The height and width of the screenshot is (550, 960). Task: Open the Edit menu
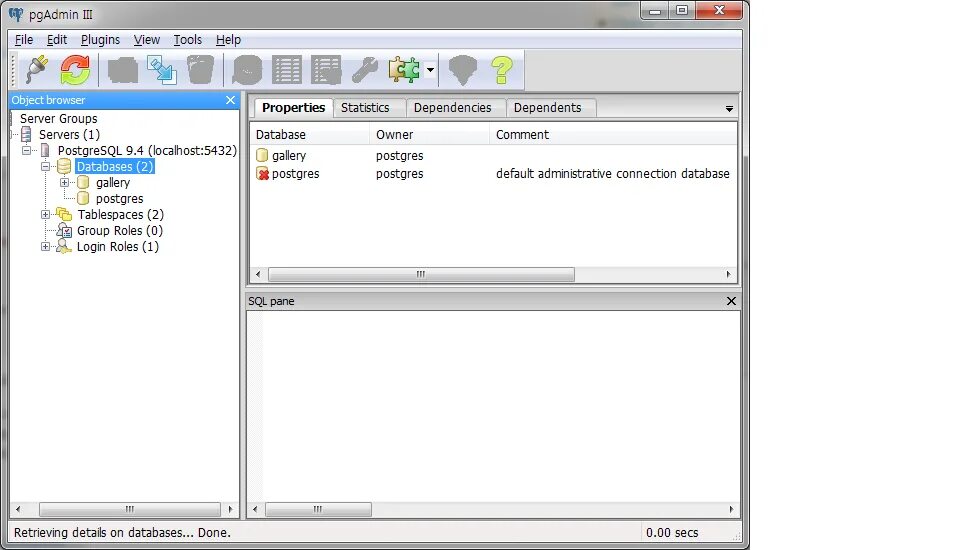57,40
